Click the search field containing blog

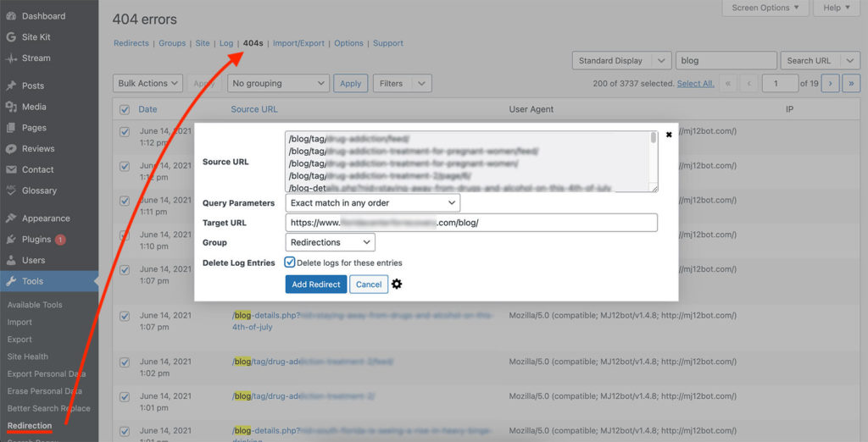[x=726, y=61]
